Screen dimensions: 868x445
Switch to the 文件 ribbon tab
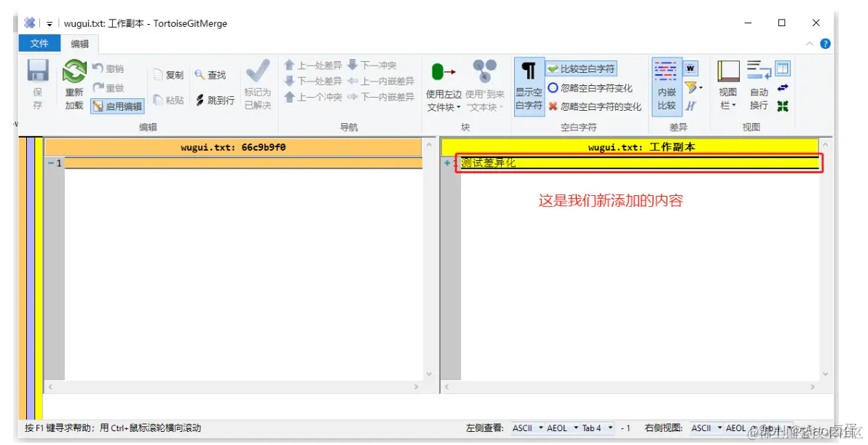point(39,43)
